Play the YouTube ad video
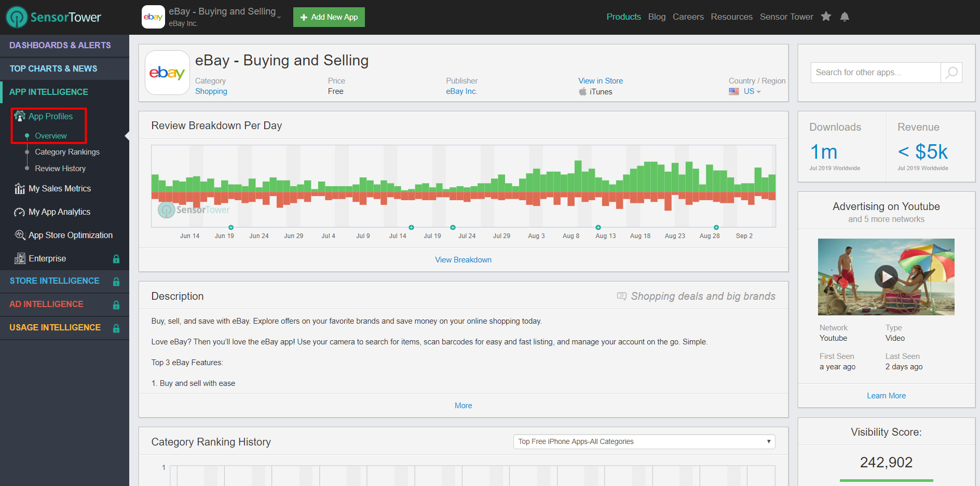This screenshot has width=980, height=486. coord(886,277)
